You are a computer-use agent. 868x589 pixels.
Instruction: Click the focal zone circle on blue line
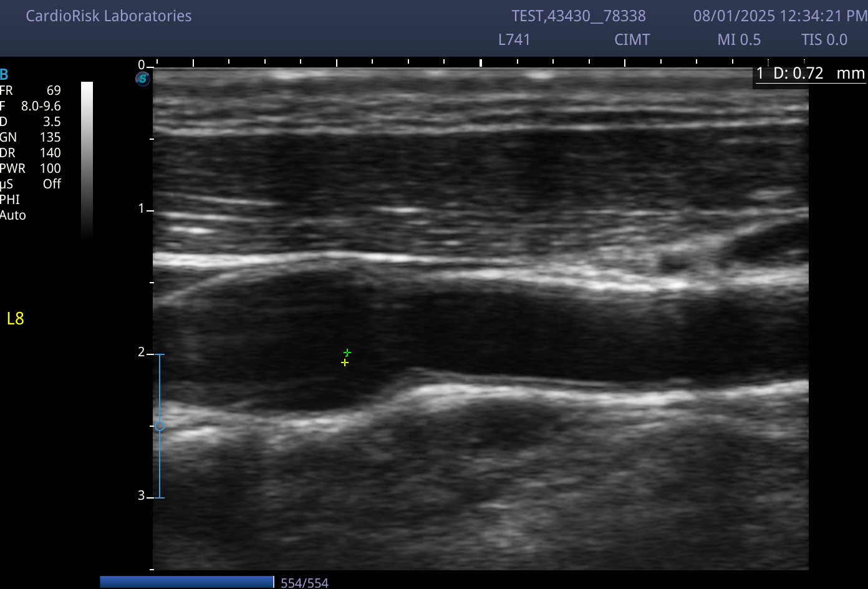coord(160,426)
